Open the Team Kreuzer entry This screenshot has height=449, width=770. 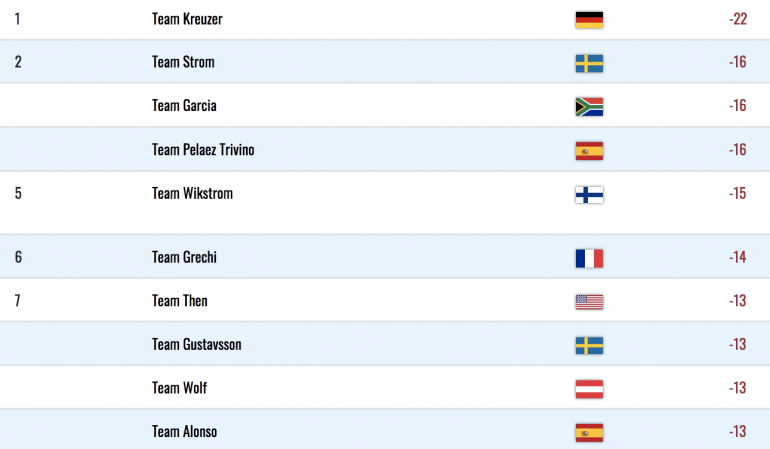tap(187, 19)
